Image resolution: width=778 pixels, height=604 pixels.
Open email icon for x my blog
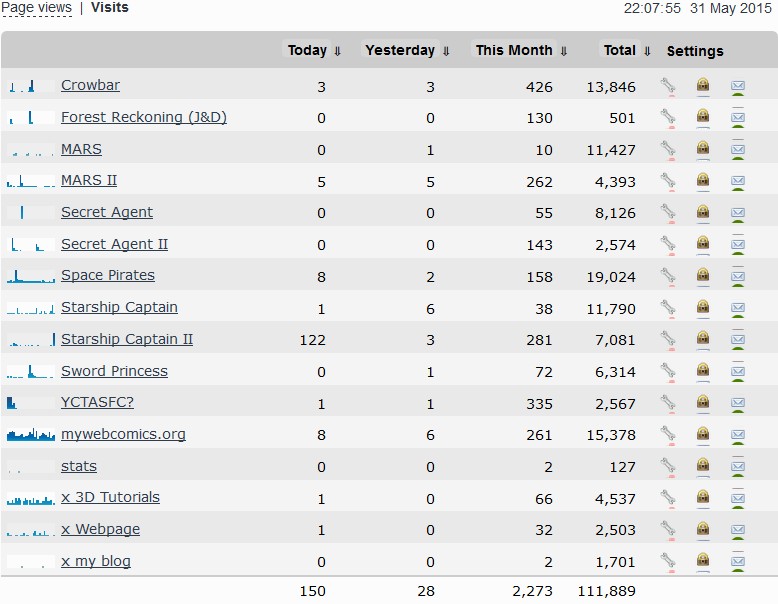pyautogui.click(x=738, y=562)
